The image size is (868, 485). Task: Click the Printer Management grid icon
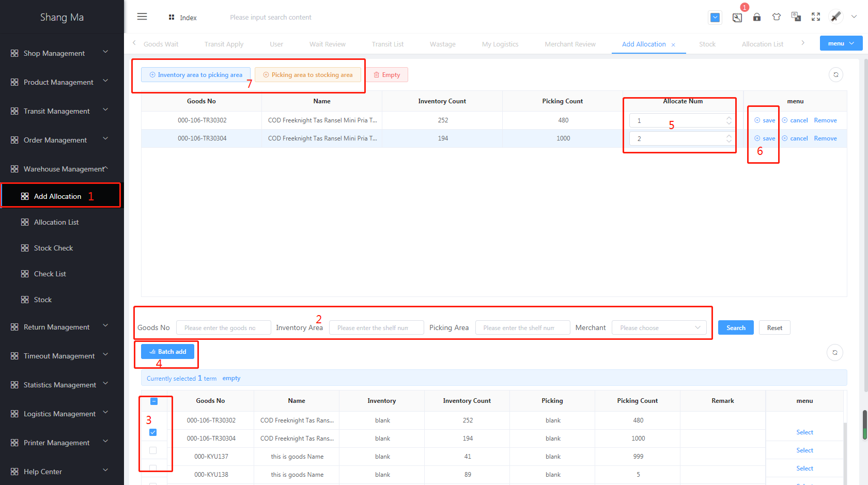(x=14, y=443)
